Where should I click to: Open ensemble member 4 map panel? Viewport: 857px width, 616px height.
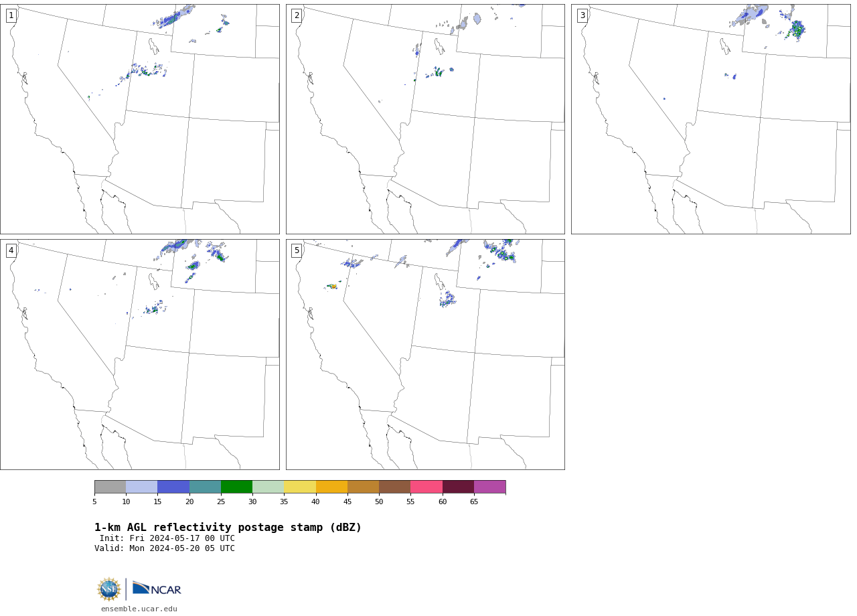pos(139,354)
